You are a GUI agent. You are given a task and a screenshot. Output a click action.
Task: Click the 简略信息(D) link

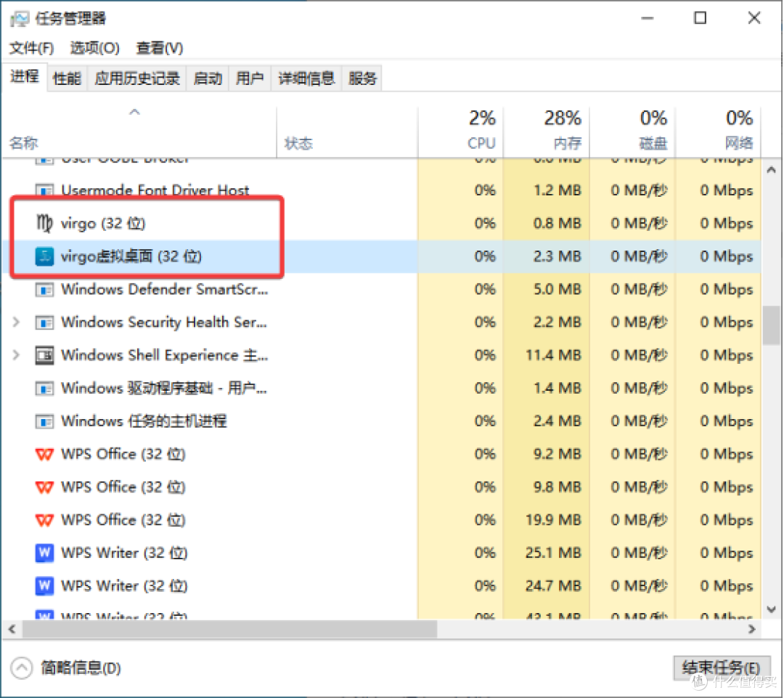81,668
